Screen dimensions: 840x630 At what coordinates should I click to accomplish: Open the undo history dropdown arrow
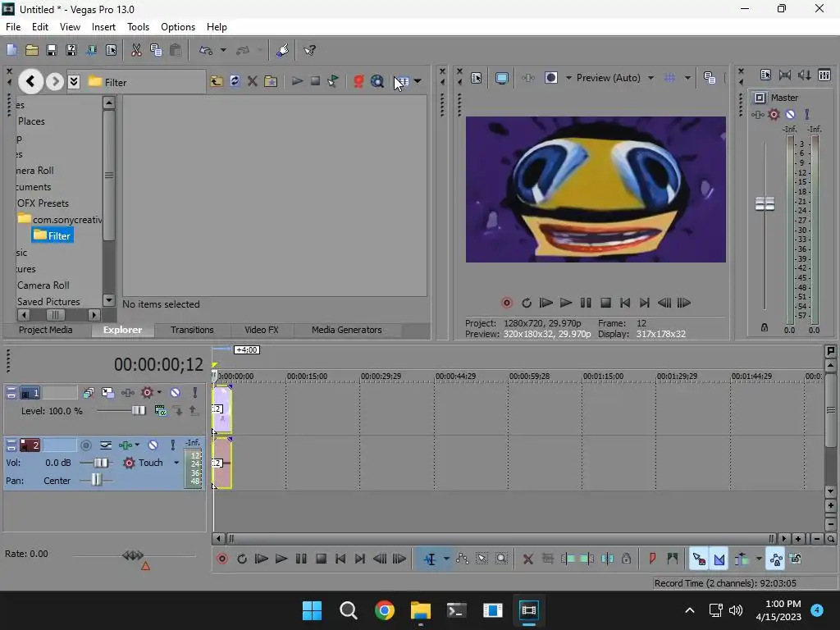click(x=223, y=50)
